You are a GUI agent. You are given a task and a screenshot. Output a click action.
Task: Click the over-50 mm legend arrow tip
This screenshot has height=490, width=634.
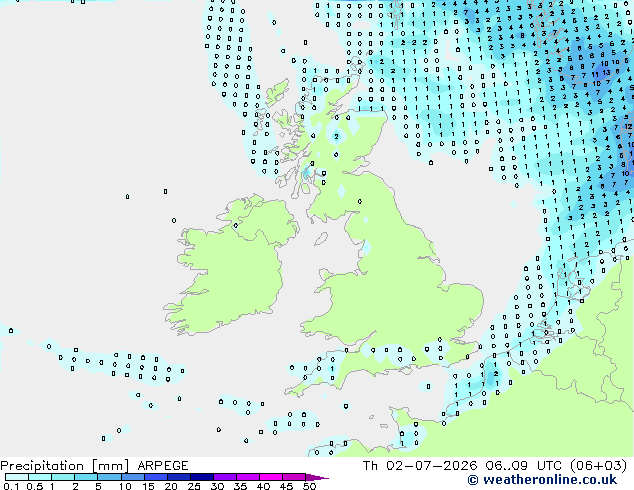coord(317,477)
